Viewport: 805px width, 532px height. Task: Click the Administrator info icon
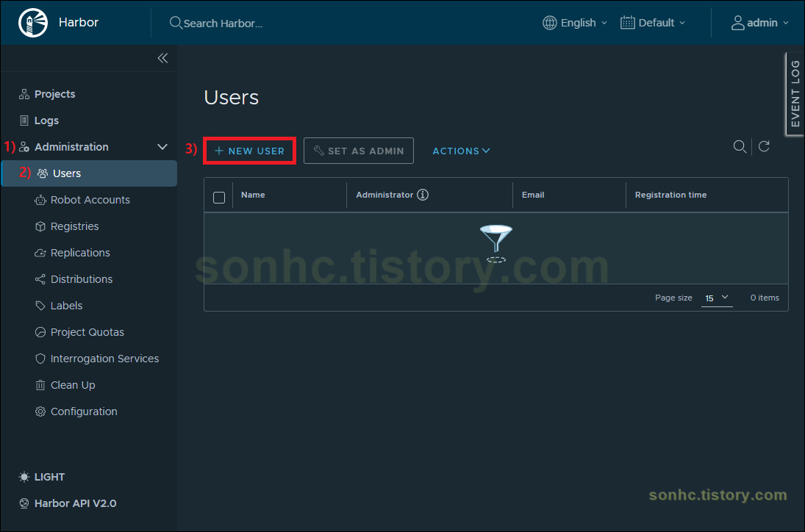tap(423, 195)
